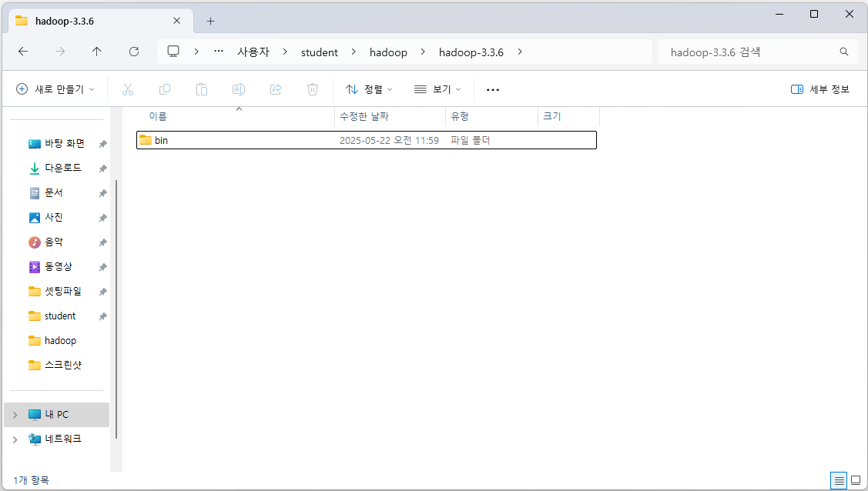868x491 pixels.
Task: Select 네트워크 in the sidebar
Action: (56, 439)
